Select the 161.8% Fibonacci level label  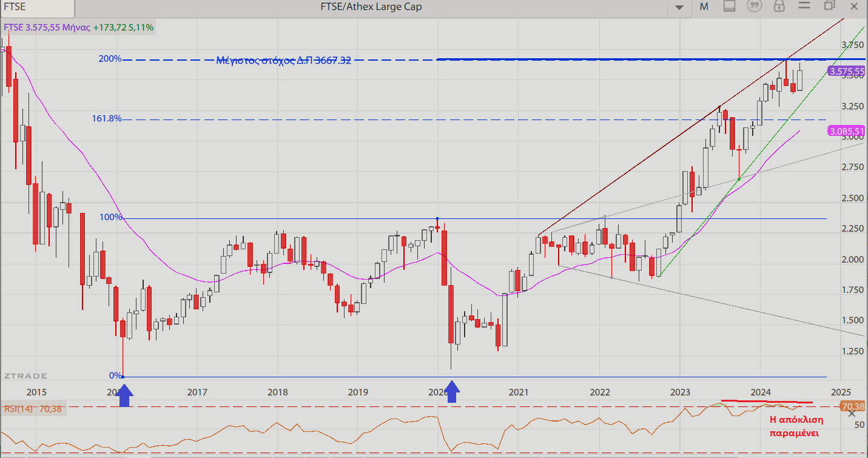[x=107, y=118]
